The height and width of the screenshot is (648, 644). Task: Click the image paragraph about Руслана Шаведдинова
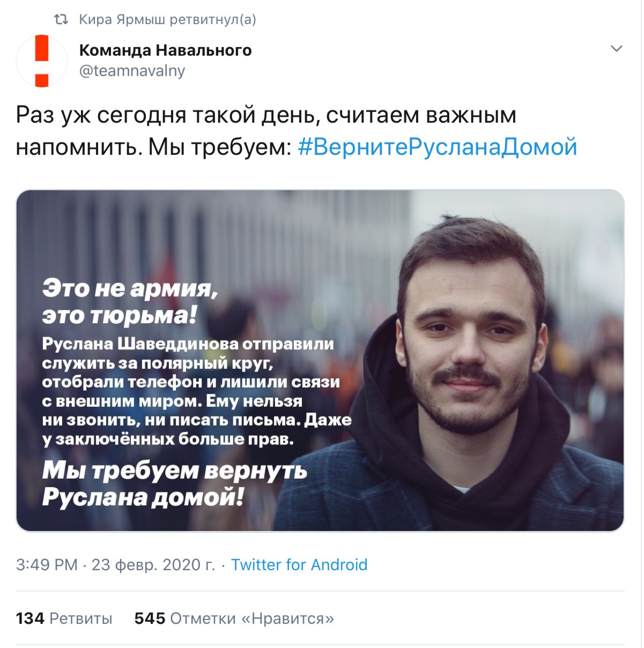197,391
